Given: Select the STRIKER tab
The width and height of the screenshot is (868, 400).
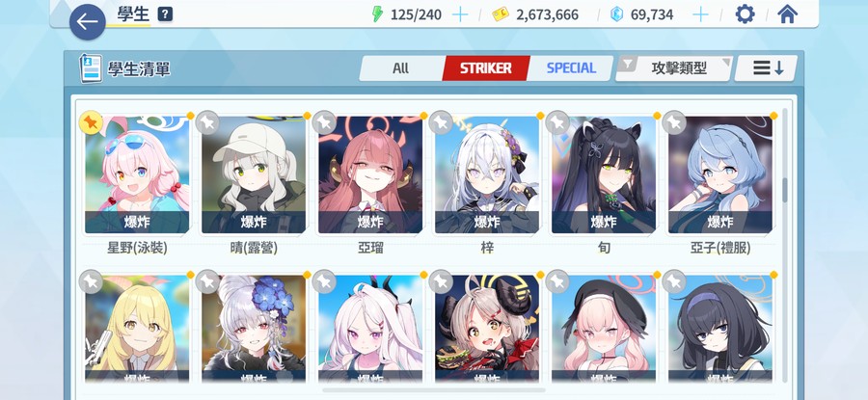Looking at the screenshot, I should point(485,68).
